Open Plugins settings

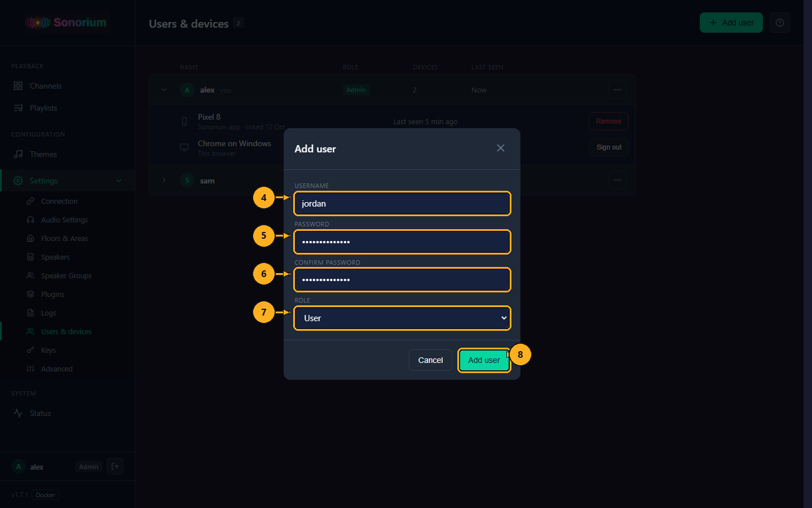click(67, 294)
